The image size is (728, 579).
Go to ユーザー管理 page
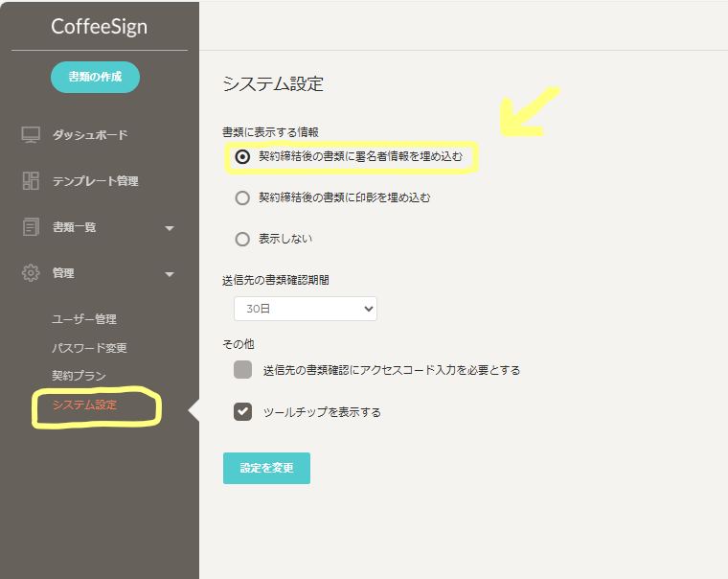84,319
